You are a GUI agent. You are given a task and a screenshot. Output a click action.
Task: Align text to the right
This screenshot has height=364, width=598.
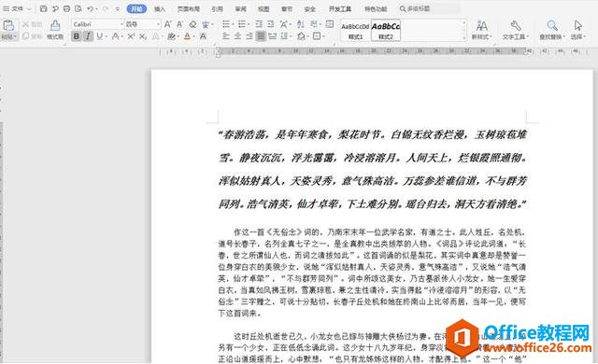pyautogui.click(x=249, y=36)
